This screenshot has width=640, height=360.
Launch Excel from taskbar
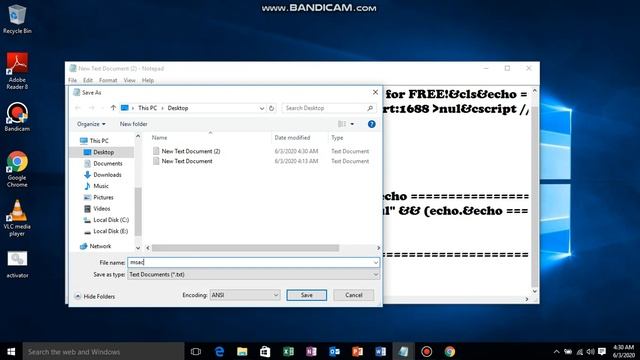tap(288, 351)
